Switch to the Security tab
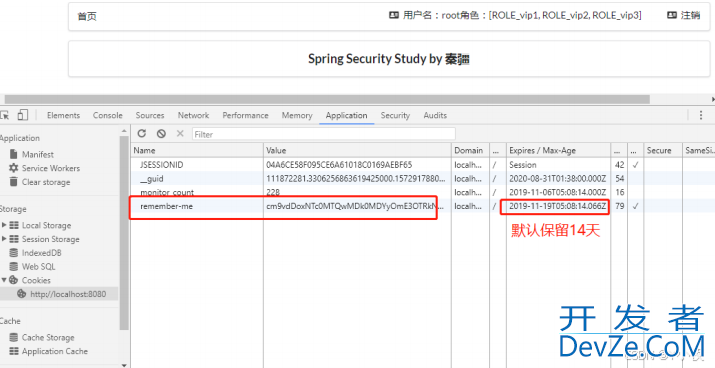The image size is (715, 368). click(x=395, y=115)
